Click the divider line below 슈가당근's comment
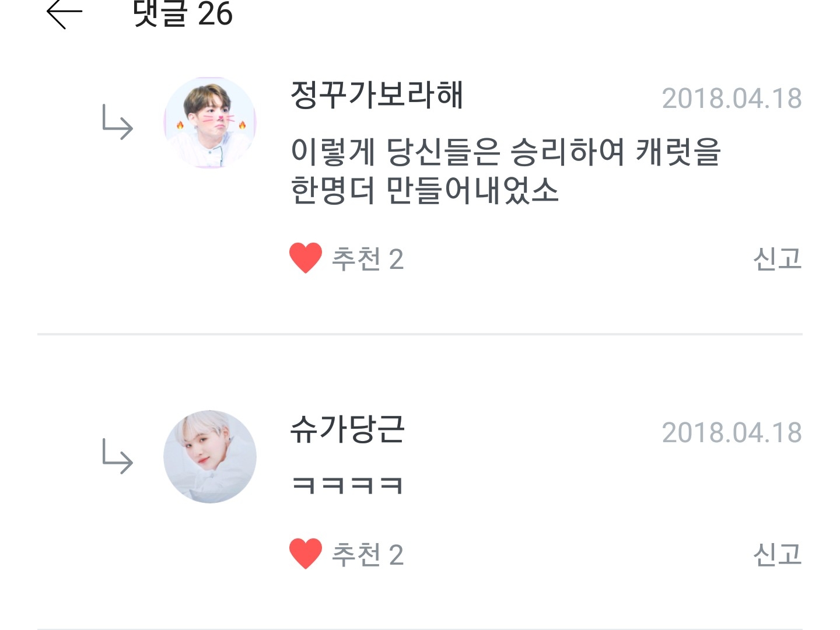This screenshot has height=630, width=840. [420, 629]
